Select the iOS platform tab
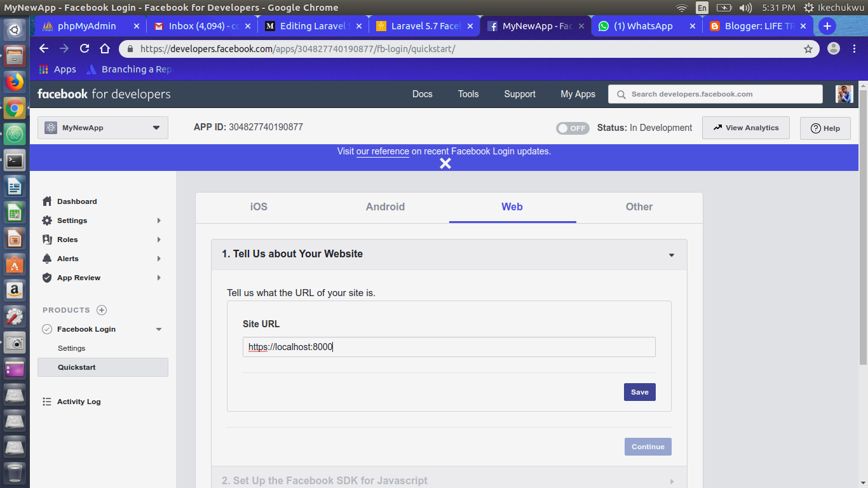Viewport: 868px width, 488px height. coord(259,207)
